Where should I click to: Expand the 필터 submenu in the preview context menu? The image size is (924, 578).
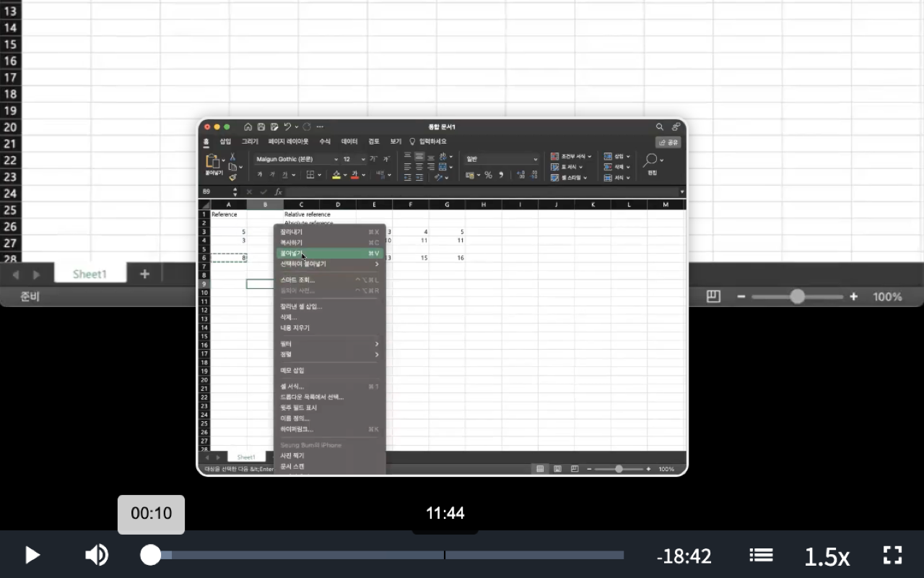coord(330,344)
